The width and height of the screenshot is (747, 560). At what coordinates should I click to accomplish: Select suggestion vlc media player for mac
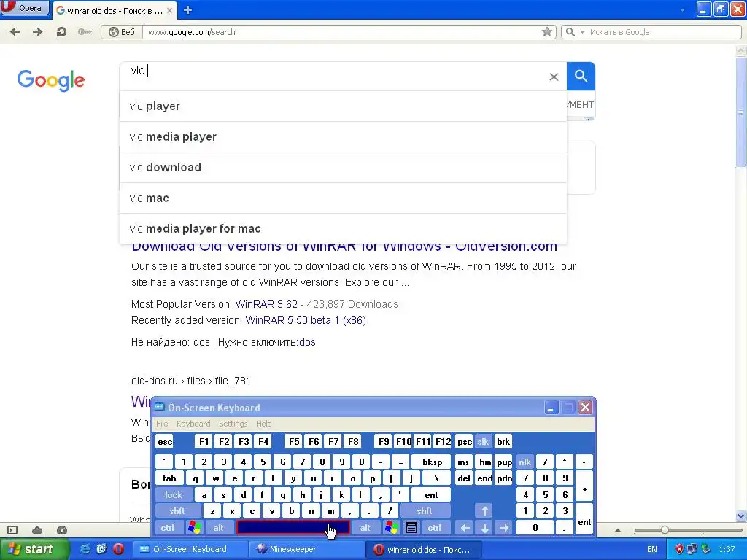pyautogui.click(x=343, y=228)
